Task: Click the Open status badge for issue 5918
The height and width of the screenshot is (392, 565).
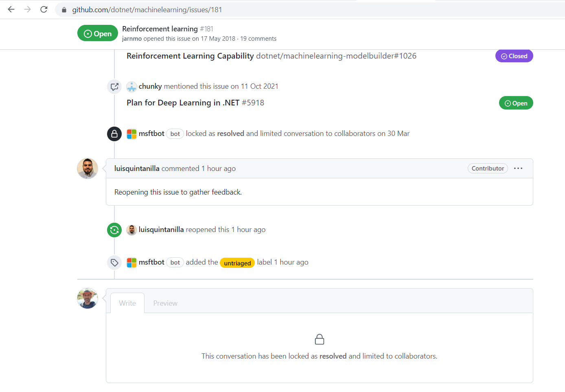Action: (x=516, y=103)
